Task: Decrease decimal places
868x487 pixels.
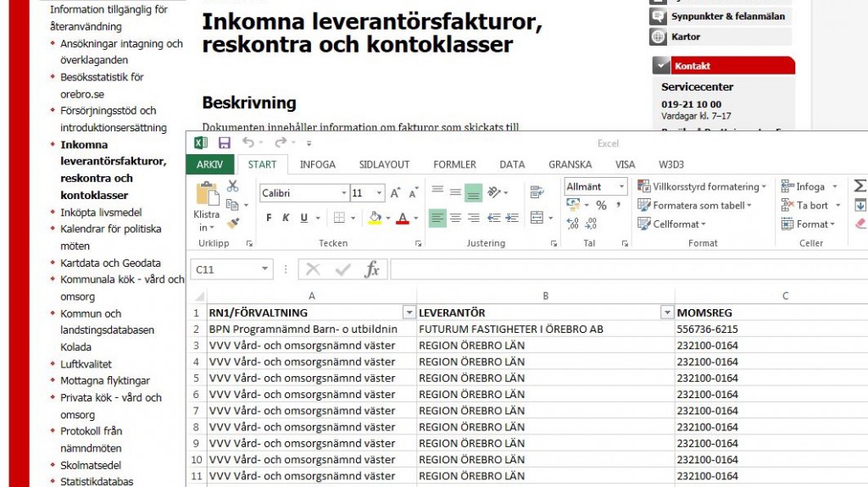Action: (592, 223)
